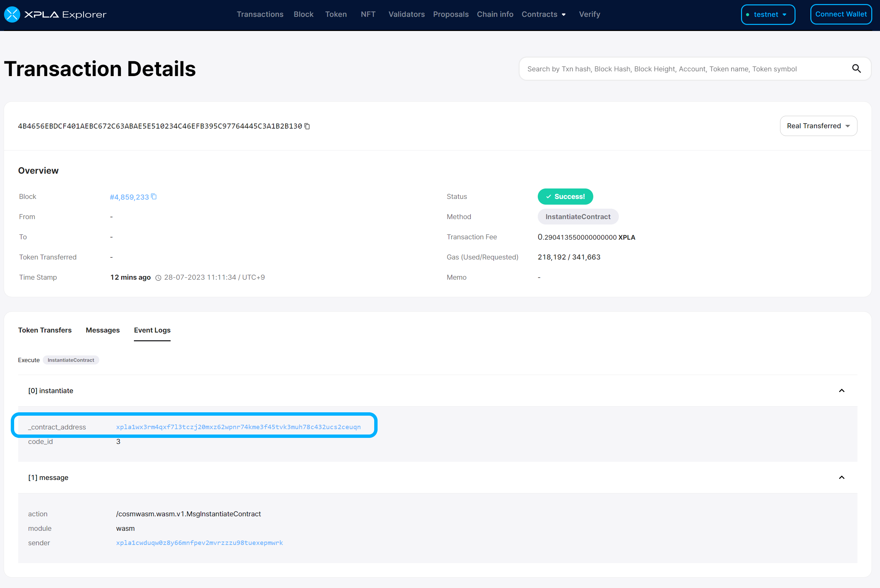This screenshot has width=880, height=588.
Task: Click the Event Logs active tab toggle
Action: pos(152,330)
